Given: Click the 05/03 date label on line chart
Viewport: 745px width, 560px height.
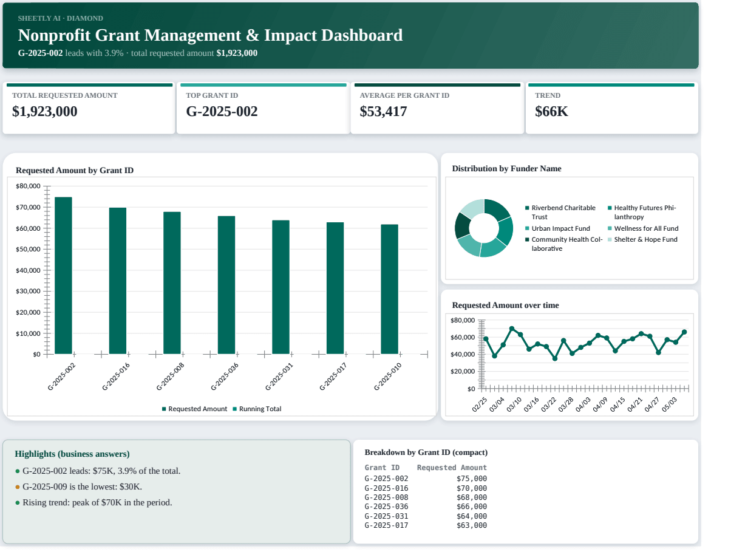Looking at the screenshot, I should [670, 405].
